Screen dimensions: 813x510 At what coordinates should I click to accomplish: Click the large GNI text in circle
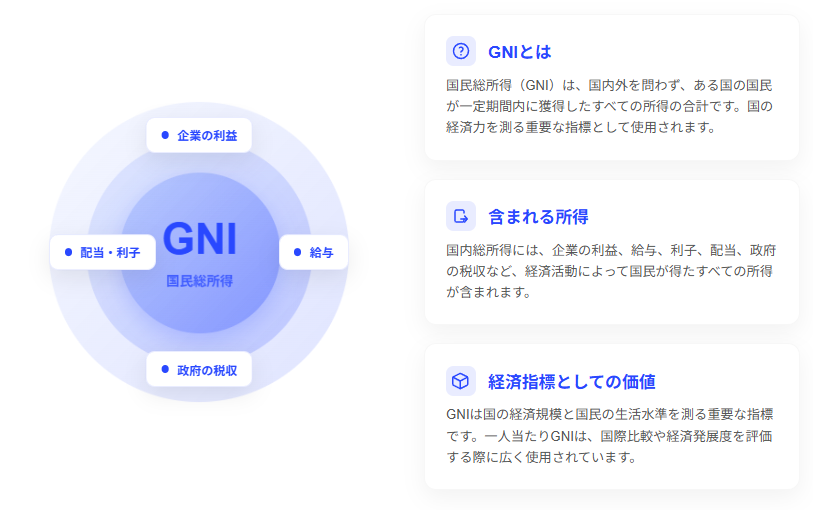(x=200, y=239)
